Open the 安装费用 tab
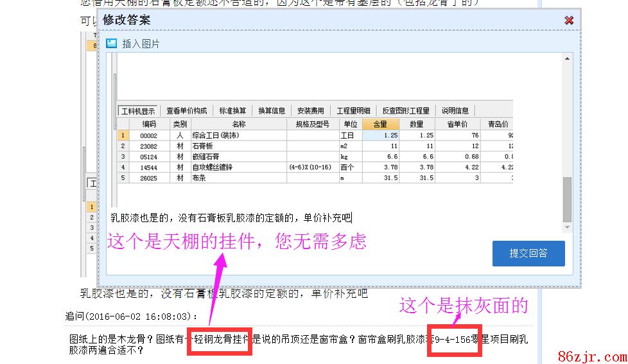Screen dimensions: 628x364 (x=311, y=110)
